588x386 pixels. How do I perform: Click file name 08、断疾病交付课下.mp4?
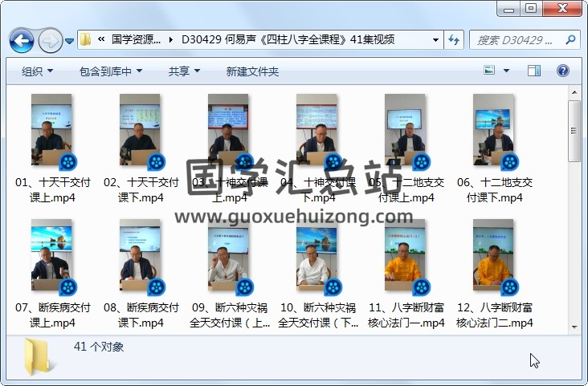point(141,315)
